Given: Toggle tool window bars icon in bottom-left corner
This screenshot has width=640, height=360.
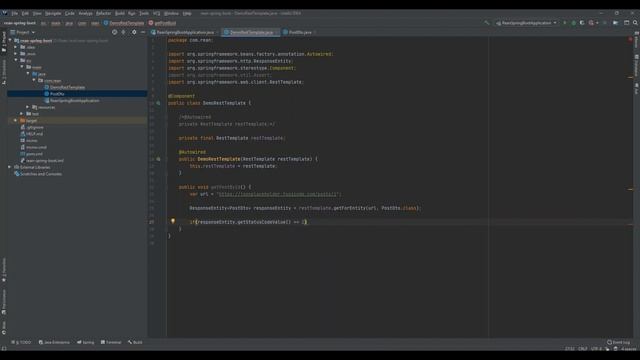Looking at the screenshot, I should coord(4,349).
